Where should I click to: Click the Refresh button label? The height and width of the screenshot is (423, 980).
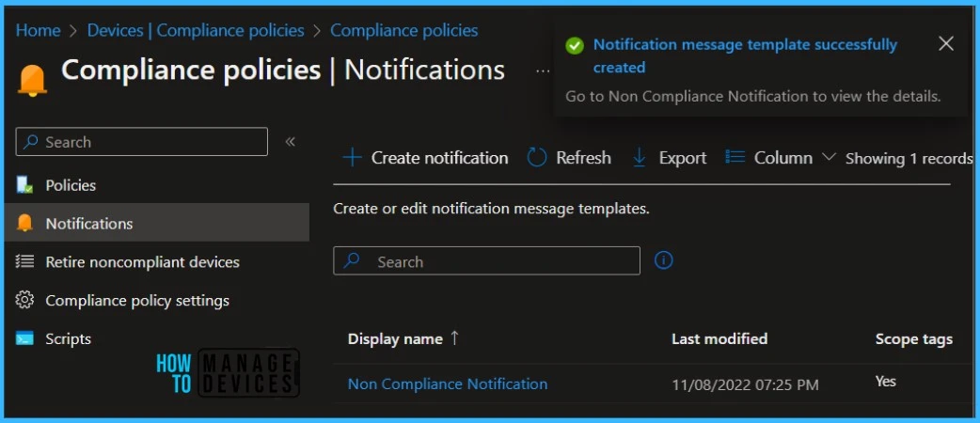[x=584, y=158]
